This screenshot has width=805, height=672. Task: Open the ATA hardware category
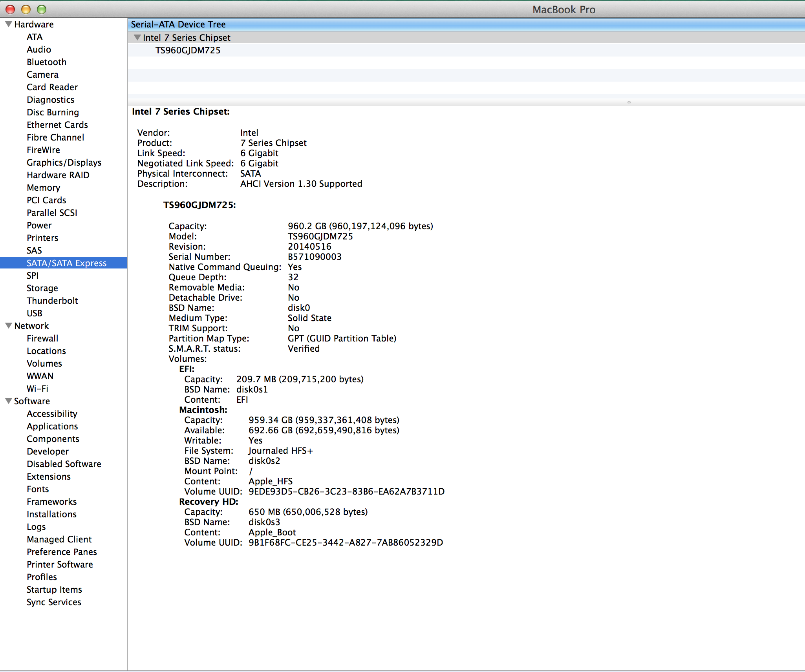[35, 37]
